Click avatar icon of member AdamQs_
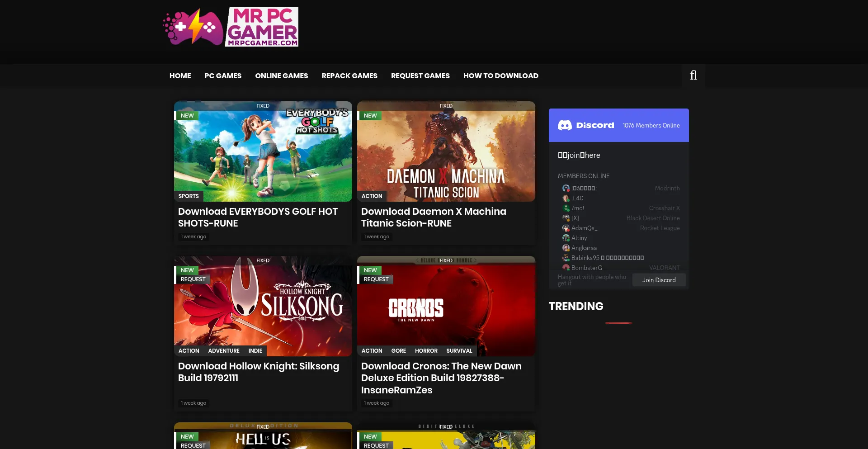The width and height of the screenshot is (868, 449). pos(566,228)
